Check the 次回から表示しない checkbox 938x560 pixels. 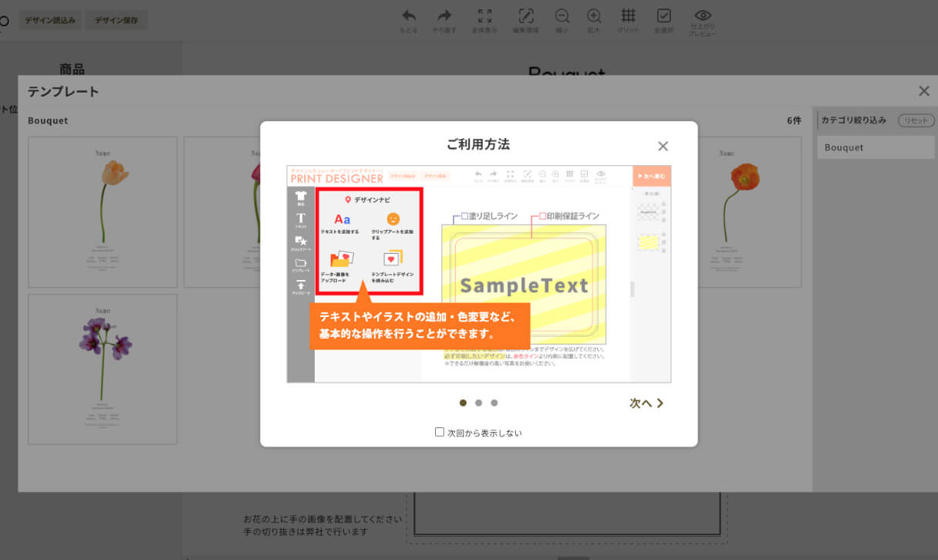point(440,433)
